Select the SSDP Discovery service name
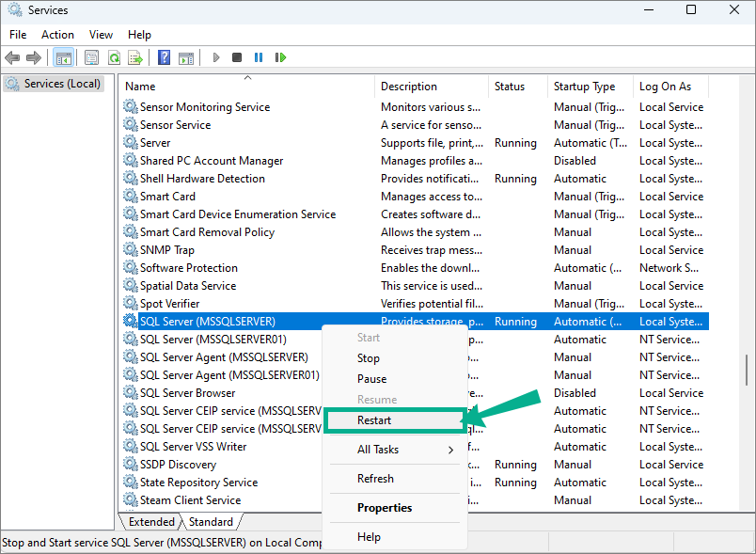This screenshot has height=554, width=756. coord(178,465)
